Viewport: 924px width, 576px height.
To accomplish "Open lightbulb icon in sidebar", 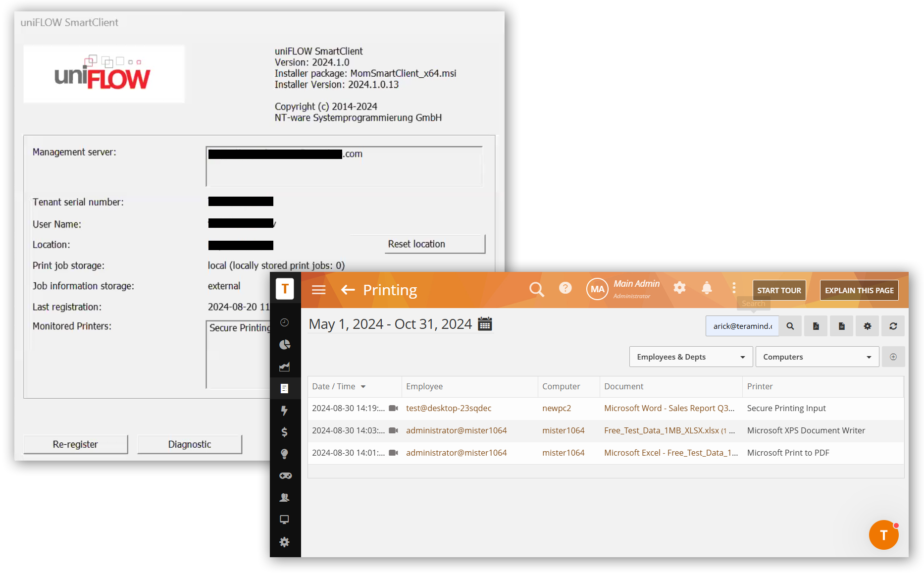I will [285, 454].
